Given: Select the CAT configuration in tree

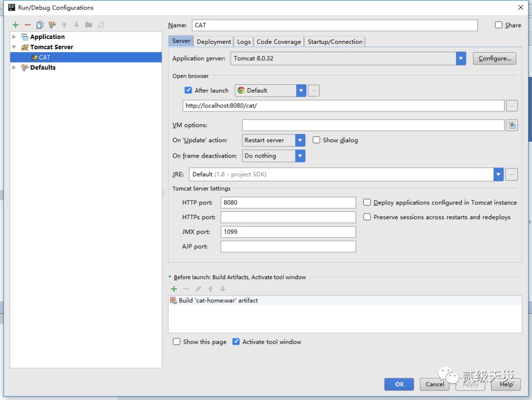Looking at the screenshot, I should tap(44, 57).
